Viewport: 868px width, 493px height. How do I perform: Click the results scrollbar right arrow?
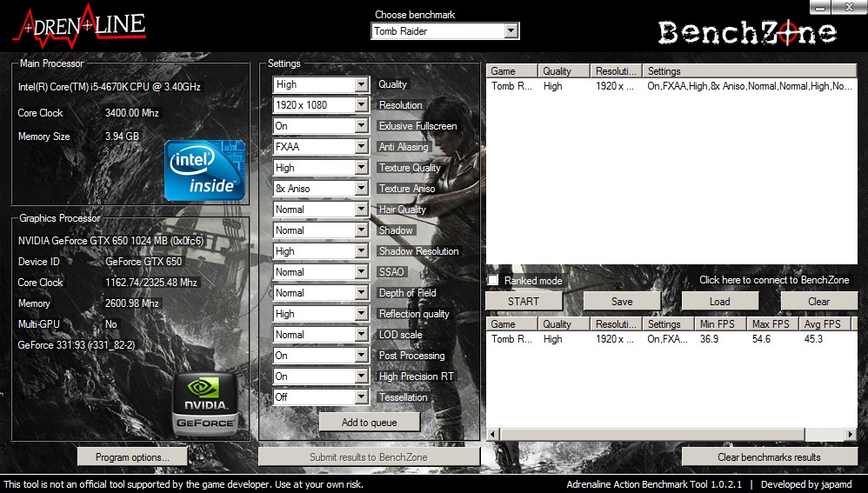851,435
